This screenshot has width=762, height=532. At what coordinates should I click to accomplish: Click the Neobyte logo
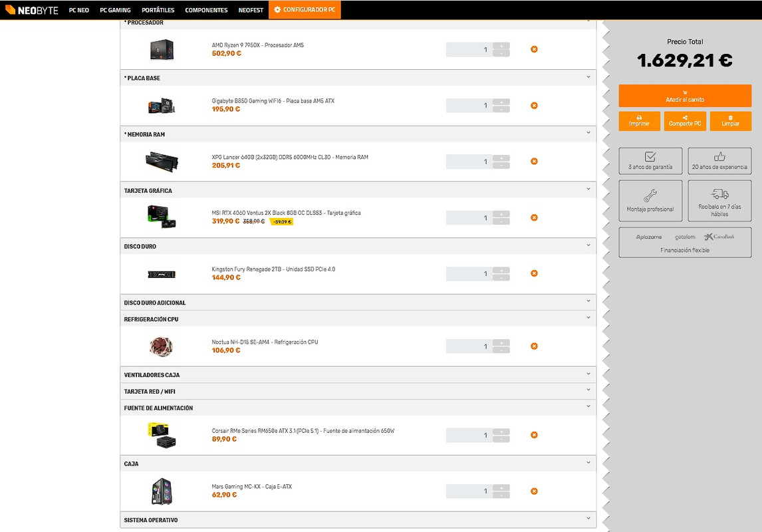click(x=32, y=10)
